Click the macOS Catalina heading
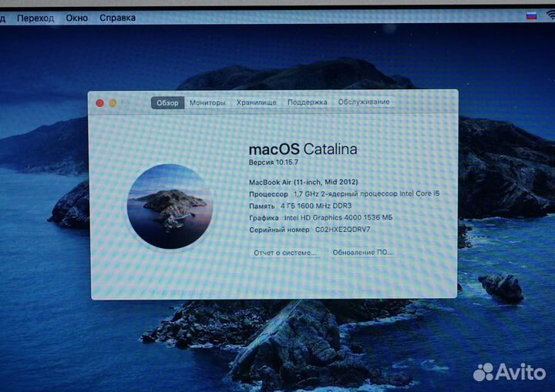 pos(303,149)
